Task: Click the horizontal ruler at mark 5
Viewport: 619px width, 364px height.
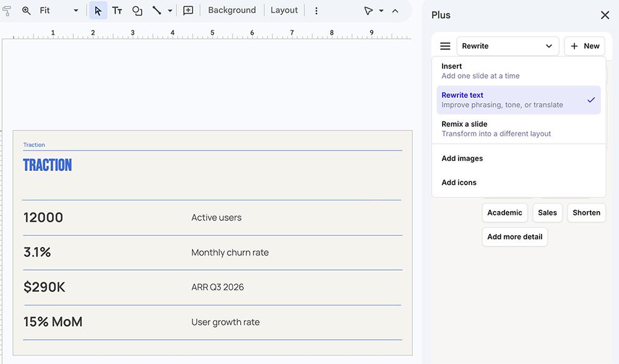Action: coord(212,33)
